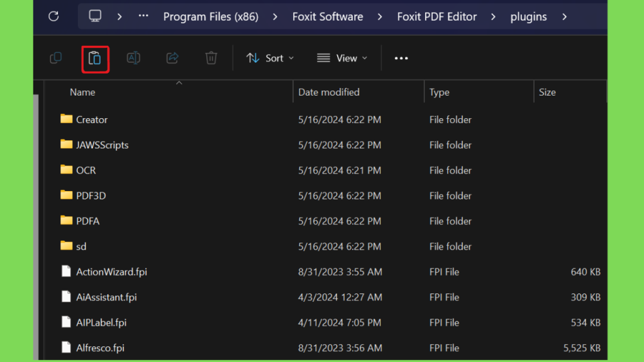The image size is (644, 362).
Task: Click the Share toolbar icon
Action: [x=172, y=58]
